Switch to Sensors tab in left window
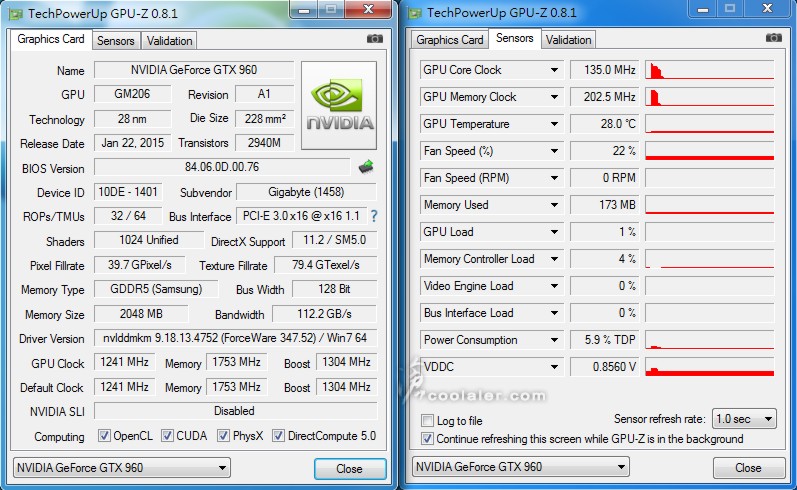 point(115,41)
